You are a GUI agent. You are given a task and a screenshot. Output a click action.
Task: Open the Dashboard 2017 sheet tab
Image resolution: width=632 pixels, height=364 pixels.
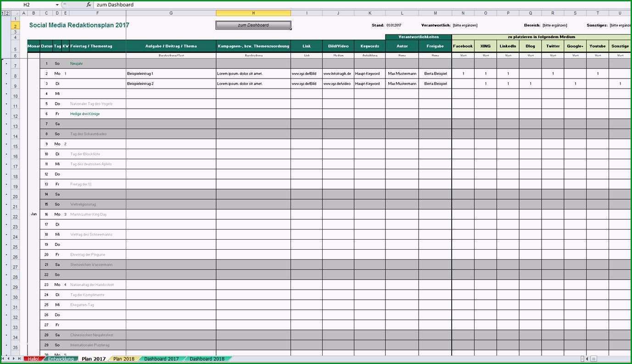point(162,359)
